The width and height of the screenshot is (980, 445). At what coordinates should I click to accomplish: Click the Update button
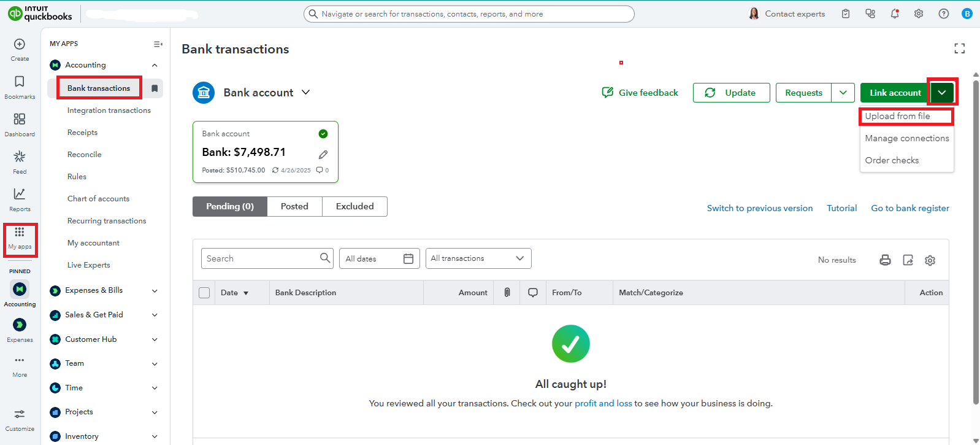click(x=731, y=93)
